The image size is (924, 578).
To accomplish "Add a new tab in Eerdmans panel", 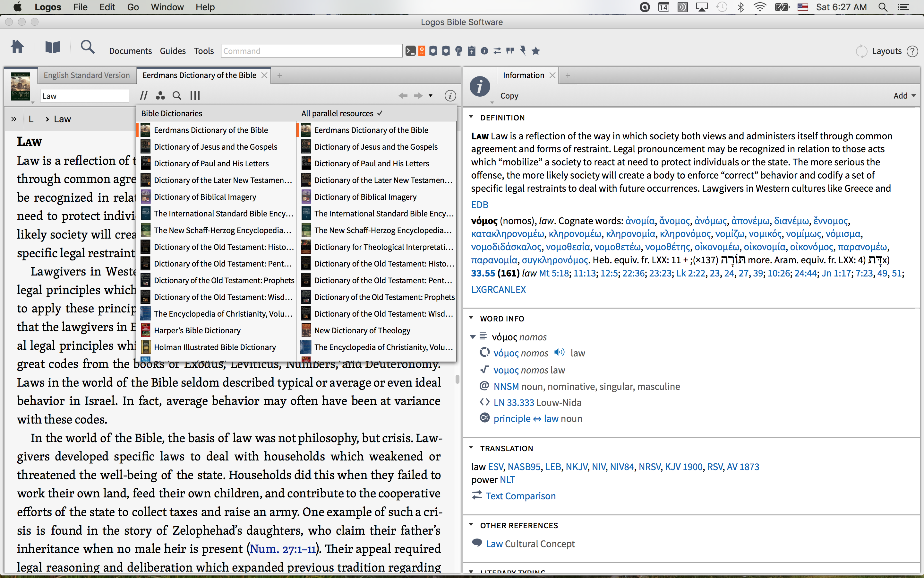I will (279, 75).
